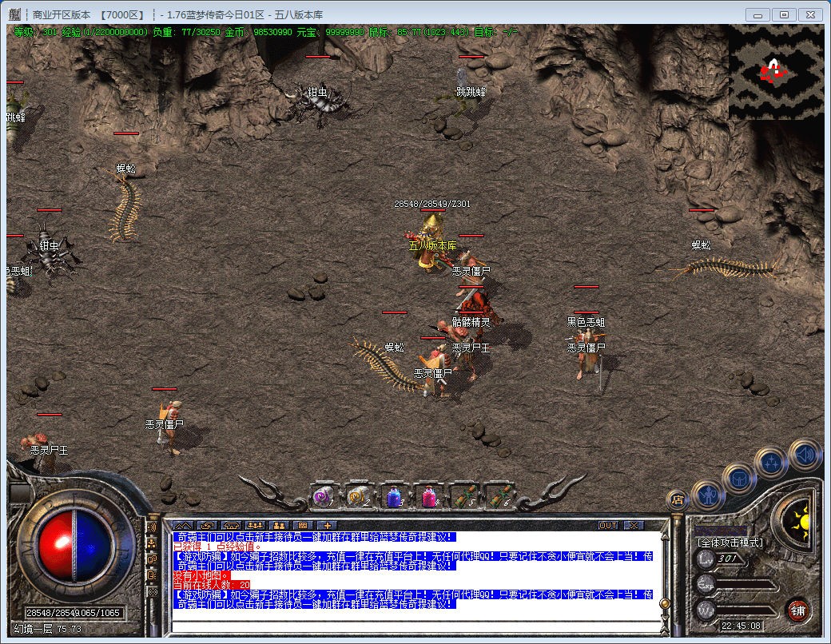Use the purple scroll in belt slot 1
The width and height of the screenshot is (831, 644).
tap(324, 497)
